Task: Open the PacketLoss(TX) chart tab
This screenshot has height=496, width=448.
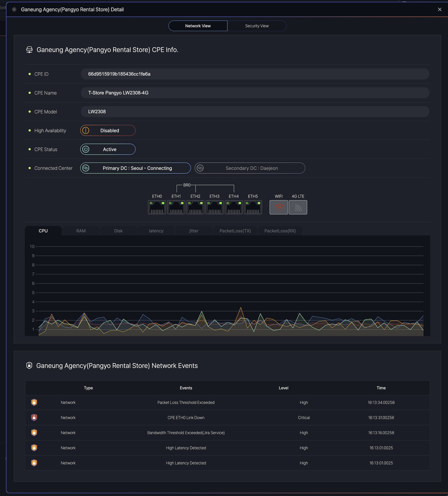Action: click(x=235, y=231)
